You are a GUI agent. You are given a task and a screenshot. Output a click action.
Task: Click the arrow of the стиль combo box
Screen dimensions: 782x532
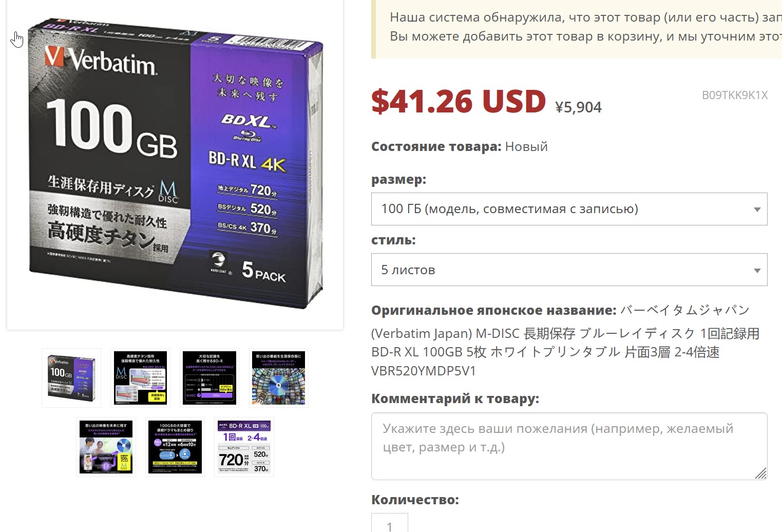pos(757,271)
